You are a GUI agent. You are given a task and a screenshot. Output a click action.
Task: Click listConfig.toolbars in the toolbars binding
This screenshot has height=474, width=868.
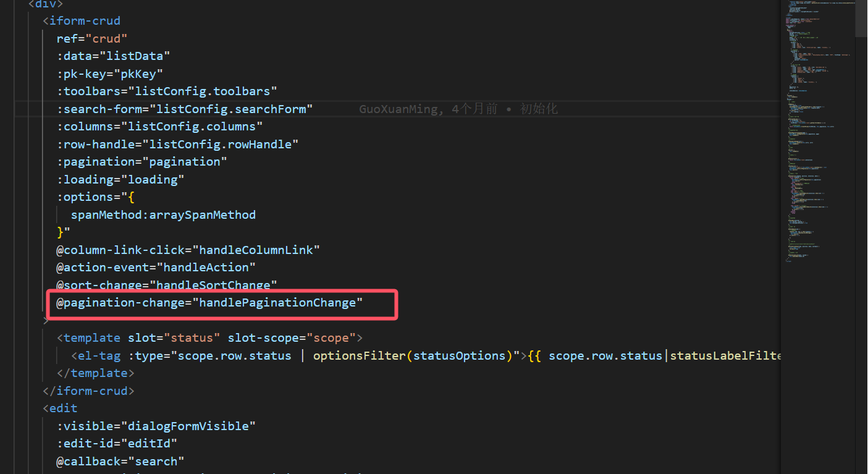coord(202,91)
